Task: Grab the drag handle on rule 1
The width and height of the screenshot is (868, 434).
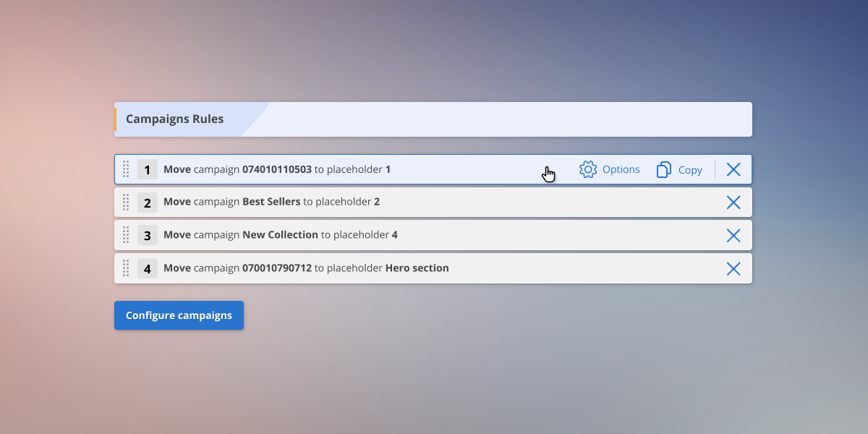Action: [x=126, y=169]
